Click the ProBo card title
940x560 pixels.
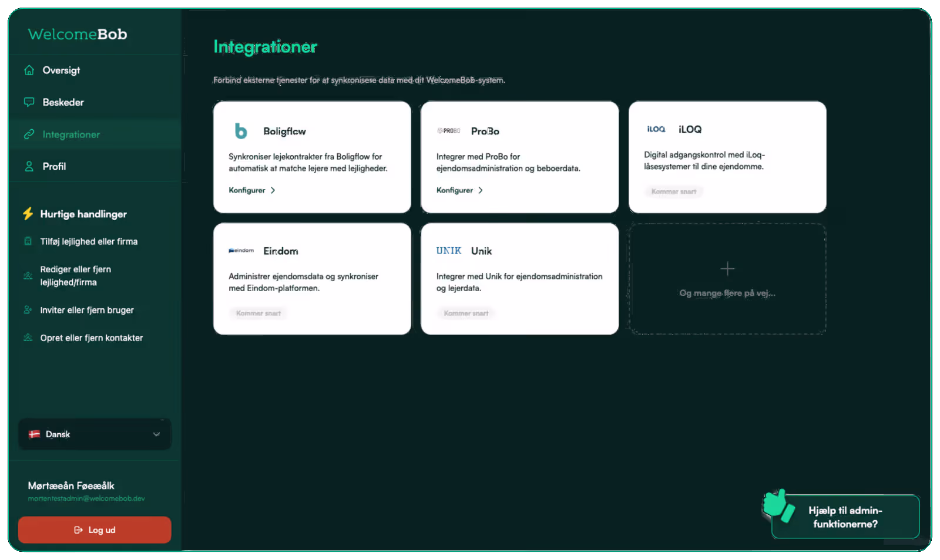[485, 131]
